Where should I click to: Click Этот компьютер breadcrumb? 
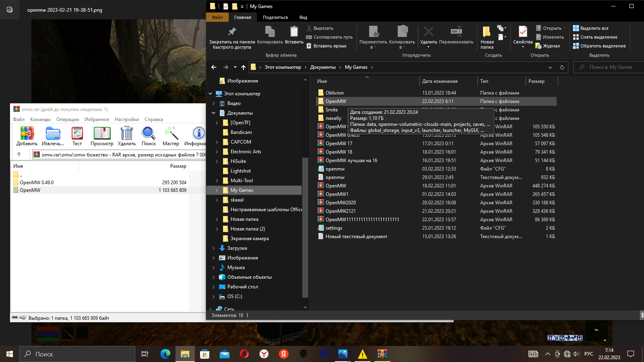point(283,67)
